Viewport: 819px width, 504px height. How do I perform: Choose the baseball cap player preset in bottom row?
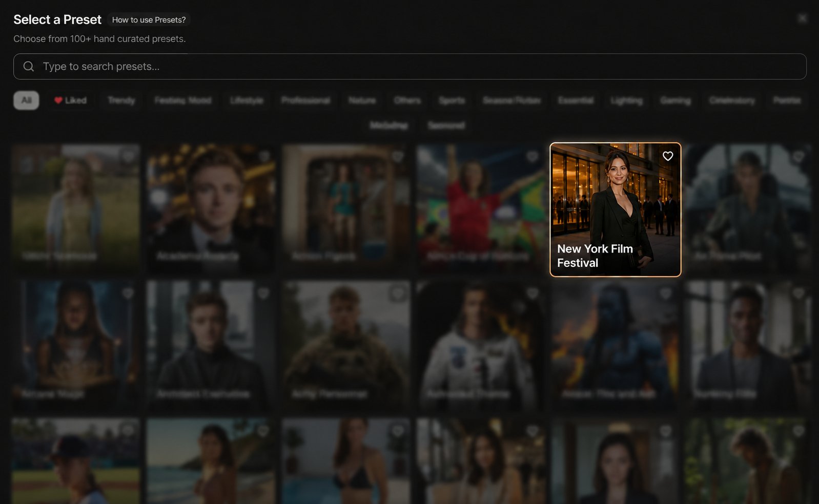76,461
